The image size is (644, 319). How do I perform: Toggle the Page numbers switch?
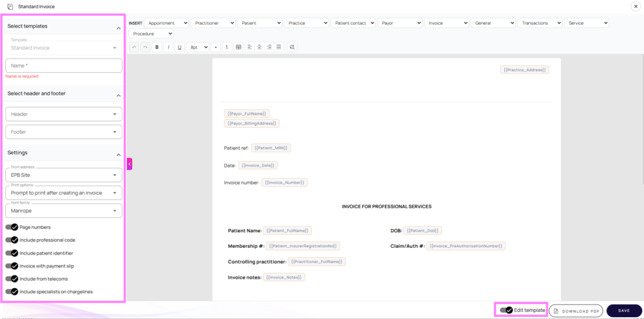click(x=12, y=227)
